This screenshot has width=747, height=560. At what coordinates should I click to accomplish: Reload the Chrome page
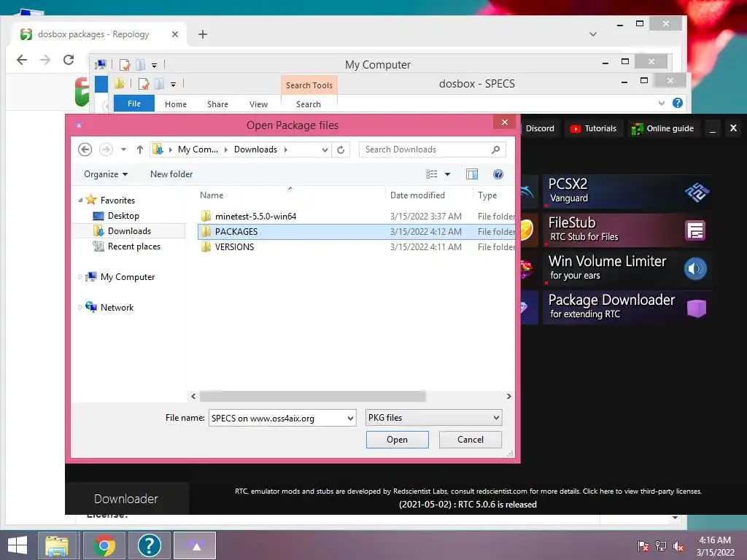tap(69, 60)
